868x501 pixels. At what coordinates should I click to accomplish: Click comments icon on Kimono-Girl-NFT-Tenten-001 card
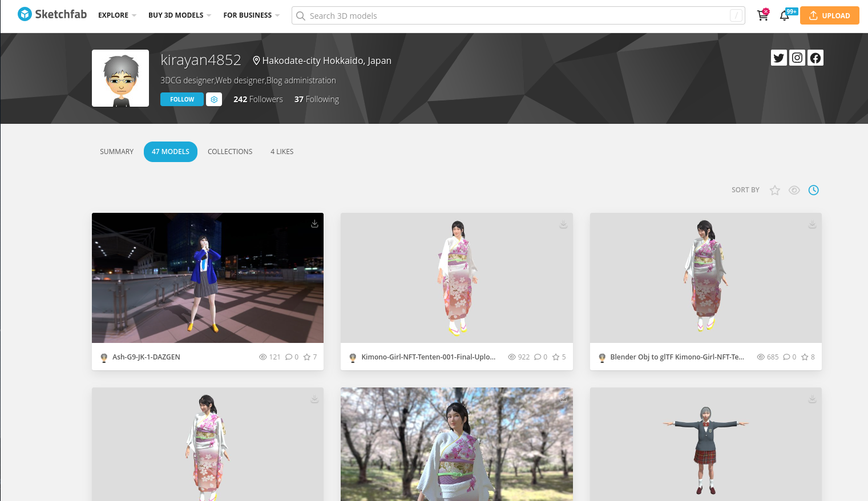point(538,357)
